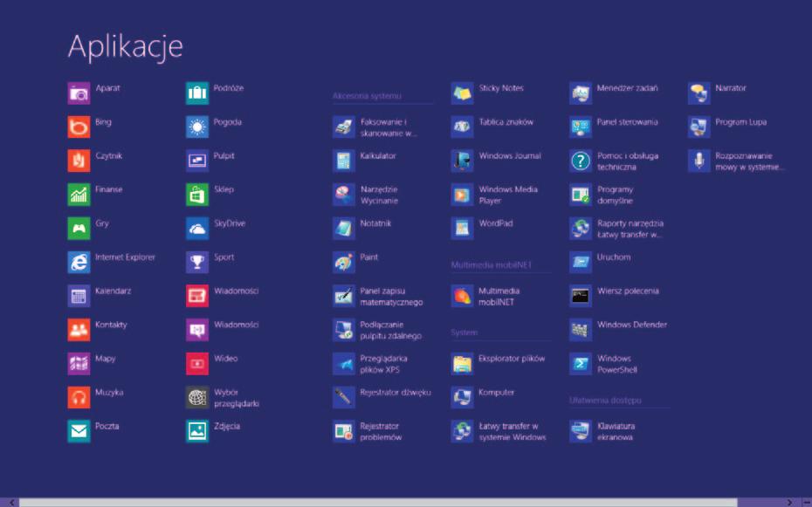Open Windows Defender icon
The image size is (812, 507).
[581, 330]
